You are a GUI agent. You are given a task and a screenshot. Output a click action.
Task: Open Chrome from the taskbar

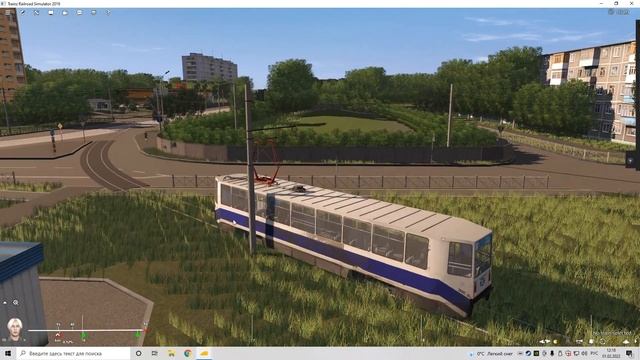[187, 353]
